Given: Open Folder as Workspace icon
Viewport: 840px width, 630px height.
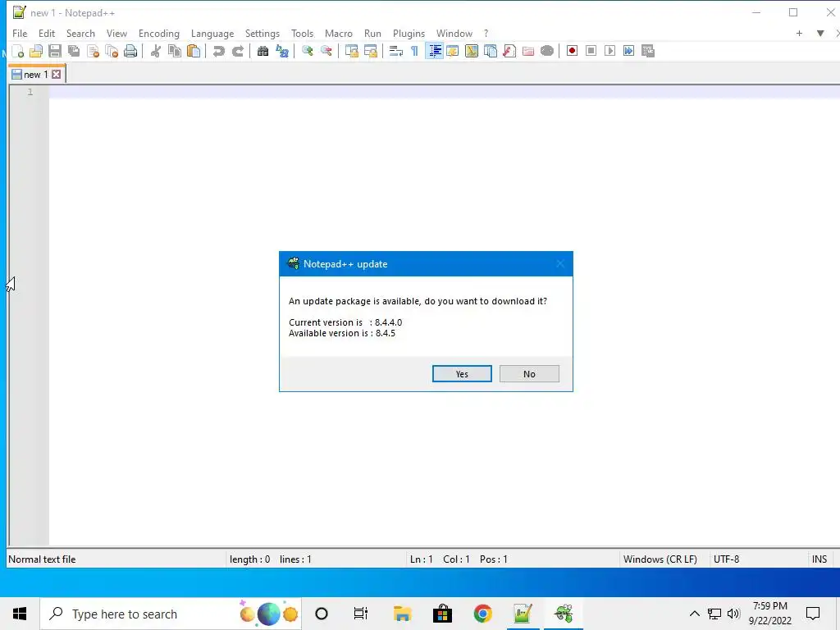Looking at the screenshot, I should tap(528, 51).
